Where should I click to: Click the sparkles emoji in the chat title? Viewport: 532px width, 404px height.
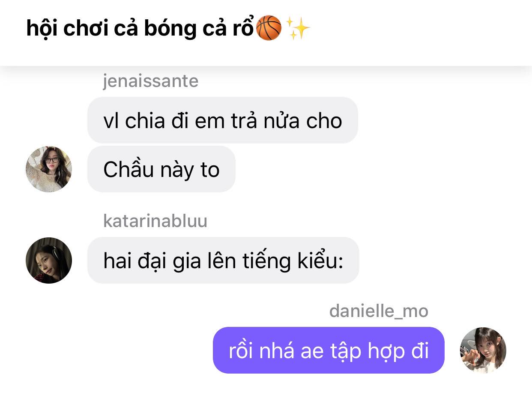298,29
